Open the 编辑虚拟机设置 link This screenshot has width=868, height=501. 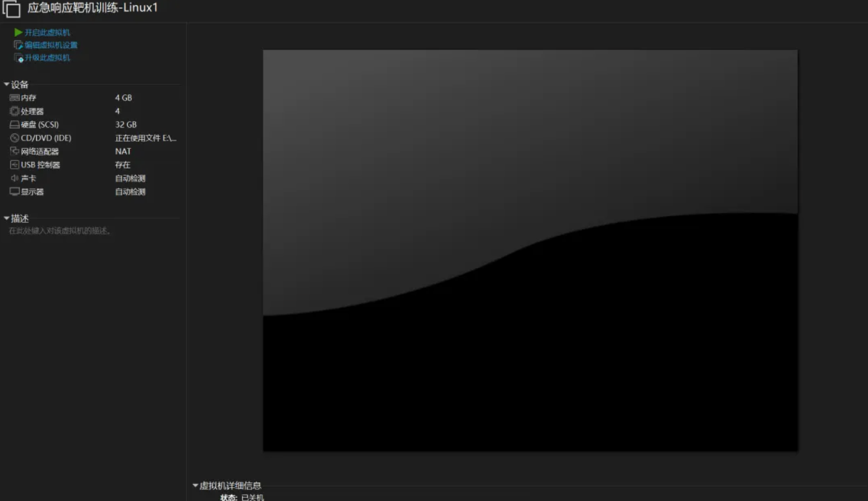pos(51,45)
